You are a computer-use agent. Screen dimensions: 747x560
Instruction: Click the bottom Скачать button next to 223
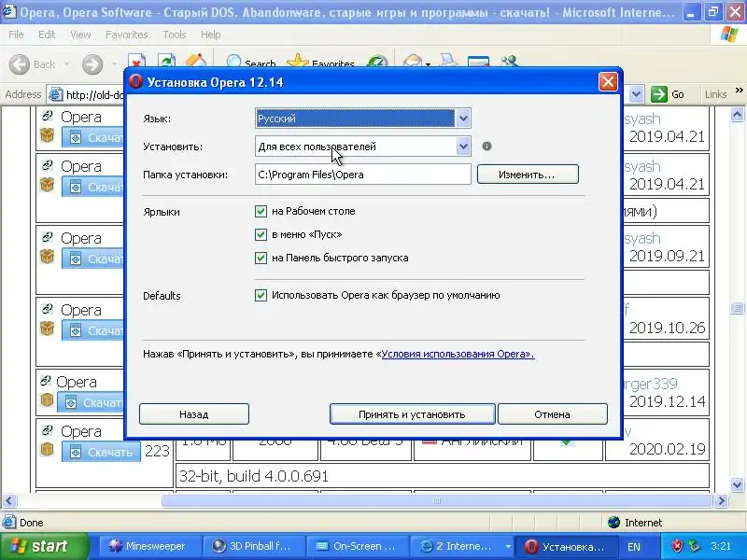point(101,452)
